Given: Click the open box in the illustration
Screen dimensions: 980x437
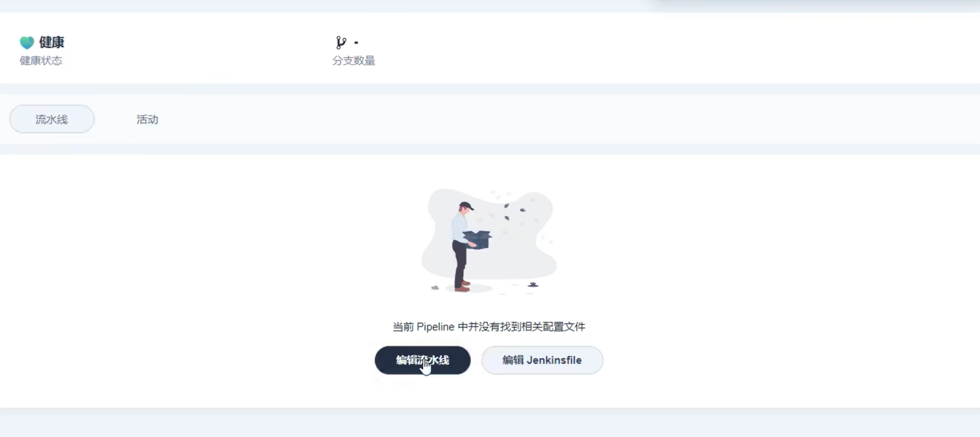Looking at the screenshot, I should (x=477, y=240).
